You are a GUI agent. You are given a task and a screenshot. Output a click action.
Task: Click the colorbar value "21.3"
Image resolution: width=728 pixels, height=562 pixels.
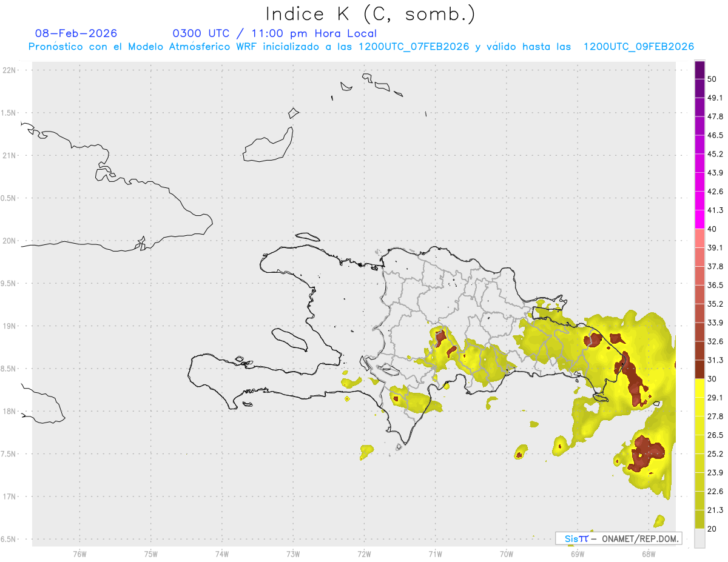pyautogui.click(x=715, y=510)
